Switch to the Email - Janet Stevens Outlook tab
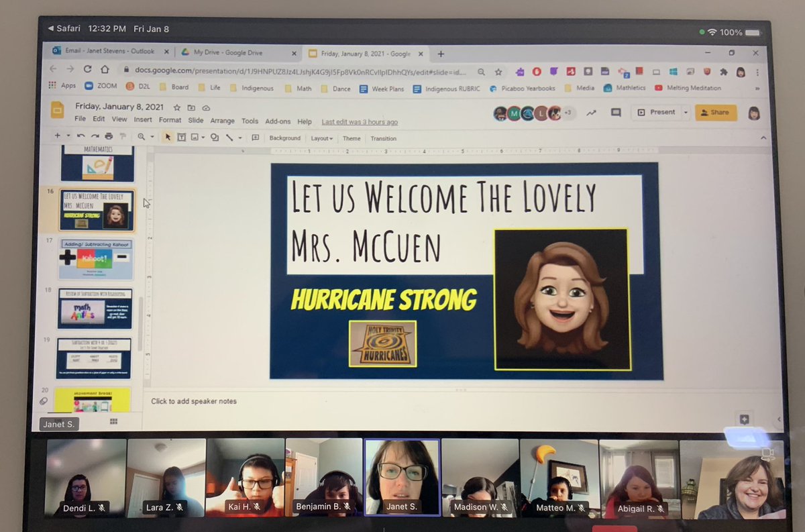This screenshot has width=805, height=532. tap(109, 52)
